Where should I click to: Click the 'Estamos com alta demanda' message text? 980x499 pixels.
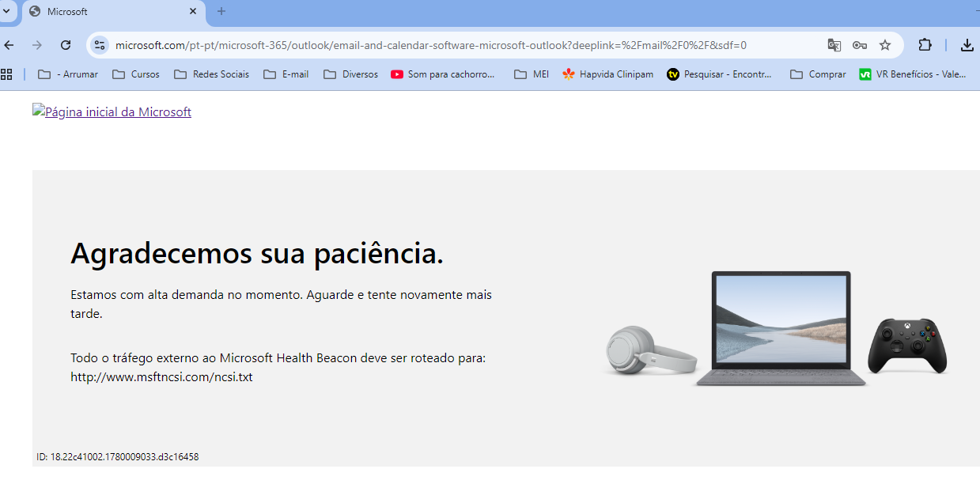coord(281,304)
